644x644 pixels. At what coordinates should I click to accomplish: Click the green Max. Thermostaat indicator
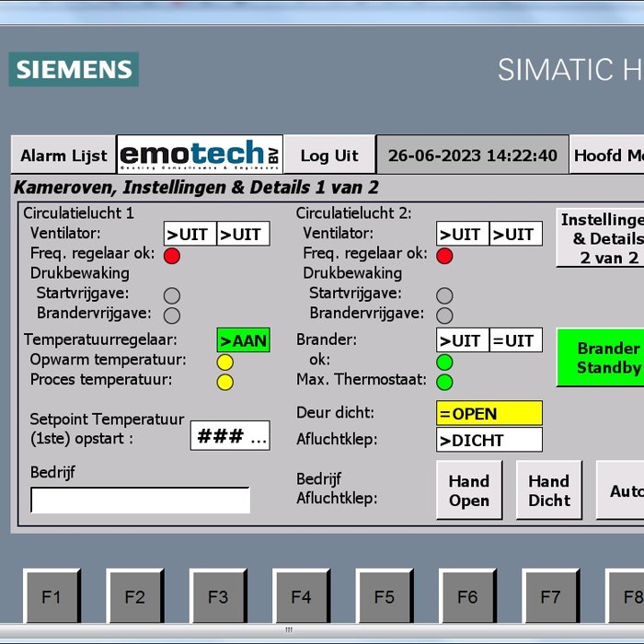pos(444,382)
